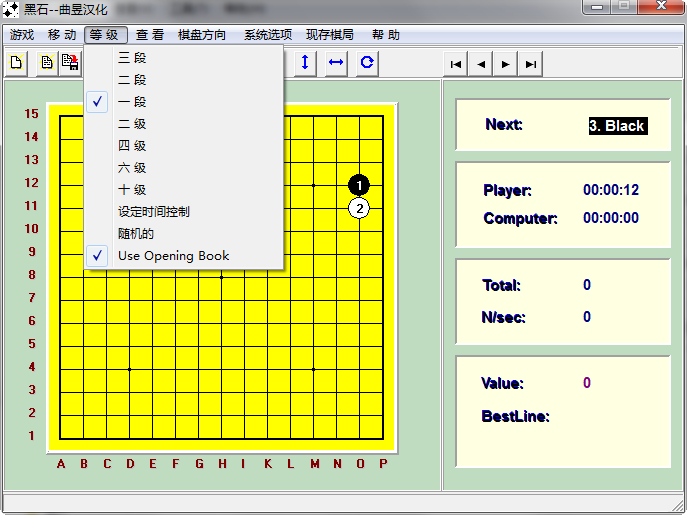Jump to first move button

(455, 64)
